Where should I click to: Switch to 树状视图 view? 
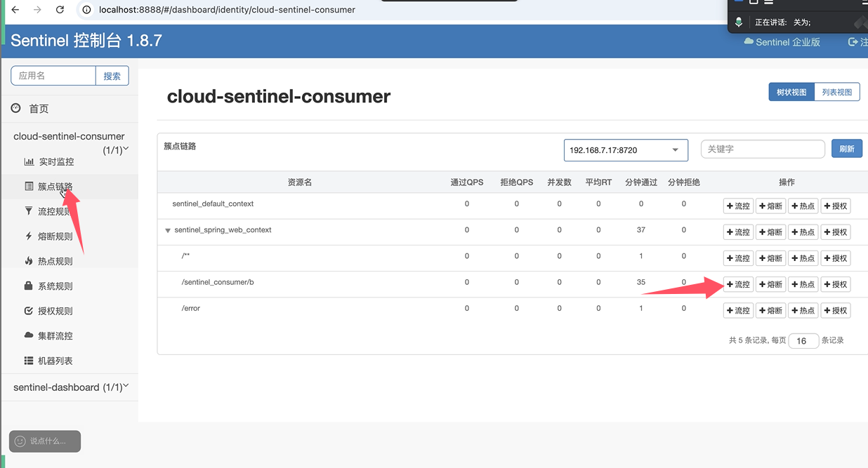[791, 92]
